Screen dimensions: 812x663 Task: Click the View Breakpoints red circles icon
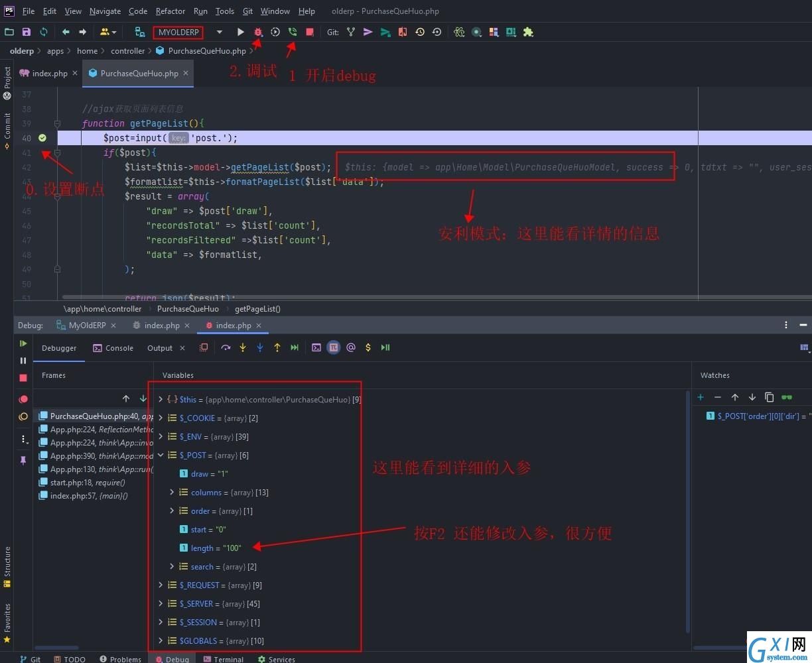[x=23, y=399]
